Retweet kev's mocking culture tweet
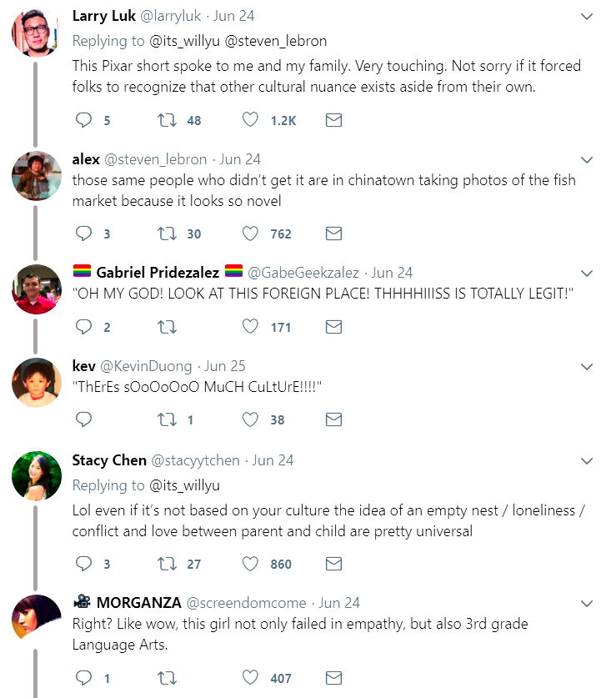The image size is (616, 698). (x=167, y=419)
